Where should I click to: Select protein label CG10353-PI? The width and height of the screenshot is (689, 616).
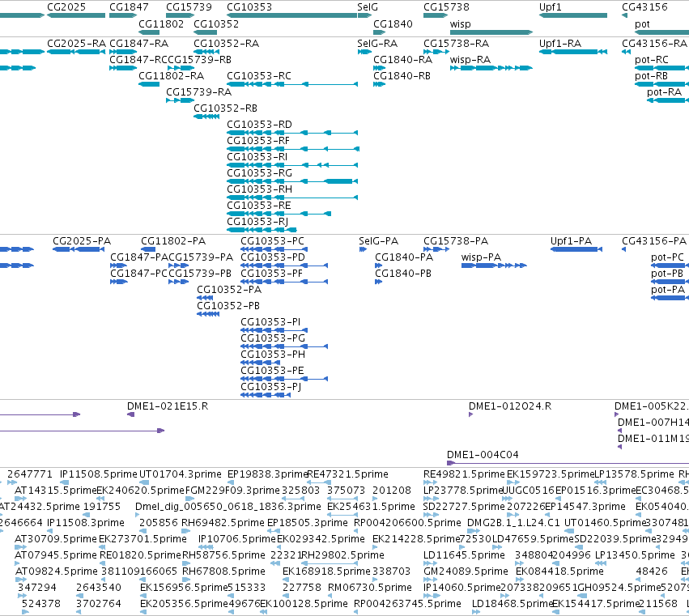coord(270,322)
